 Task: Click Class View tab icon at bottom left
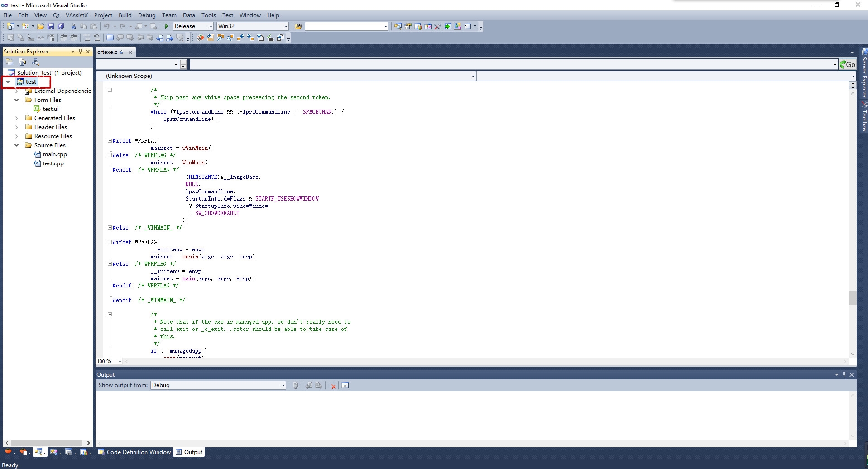tap(54, 452)
